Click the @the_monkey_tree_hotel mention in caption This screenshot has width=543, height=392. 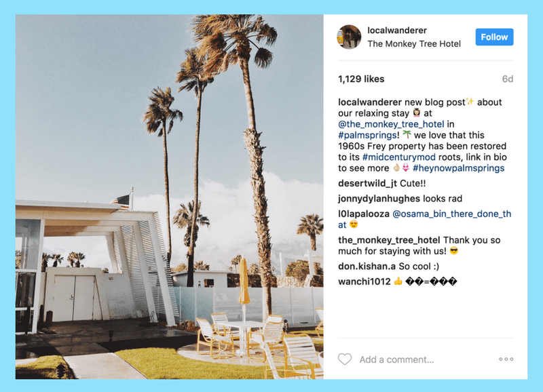(x=391, y=124)
